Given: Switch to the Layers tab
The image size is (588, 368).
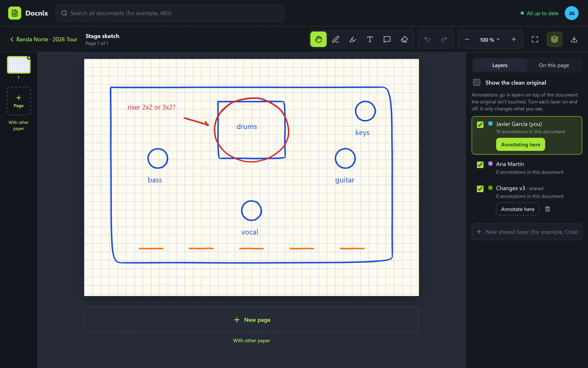Looking at the screenshot, I should 500,65.
